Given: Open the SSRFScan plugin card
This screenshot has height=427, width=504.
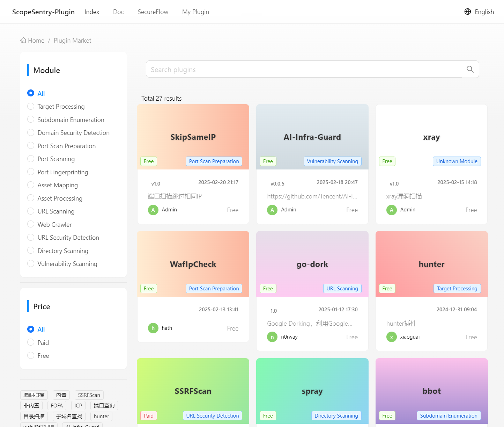Looking at the screenshot, I should coord(193,392).
